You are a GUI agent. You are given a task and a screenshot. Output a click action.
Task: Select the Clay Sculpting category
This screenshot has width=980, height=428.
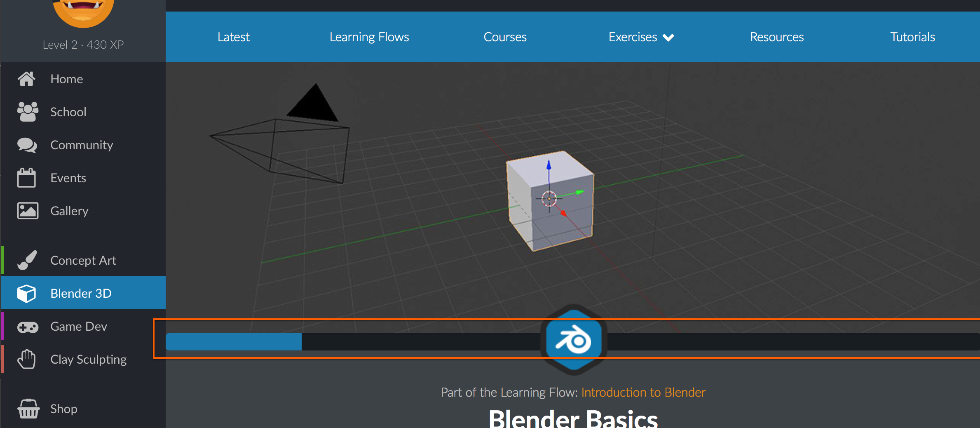pyautogui.click(x=83, y=359)
